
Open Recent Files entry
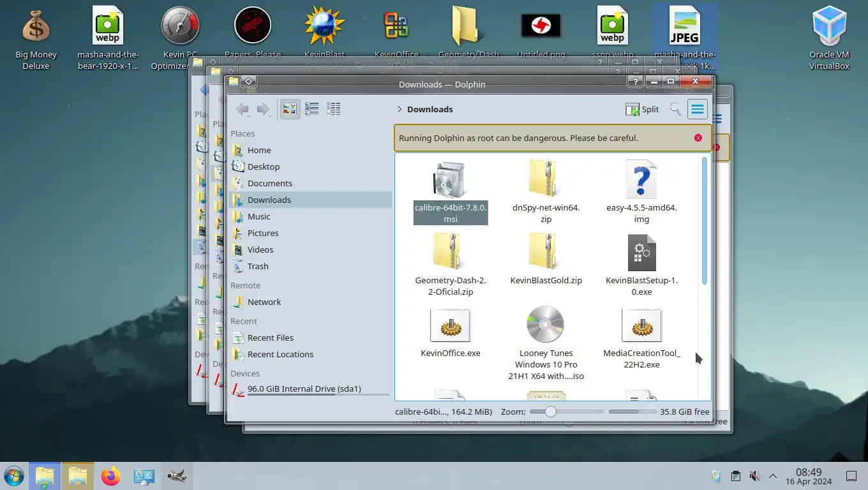click(310, 338)
